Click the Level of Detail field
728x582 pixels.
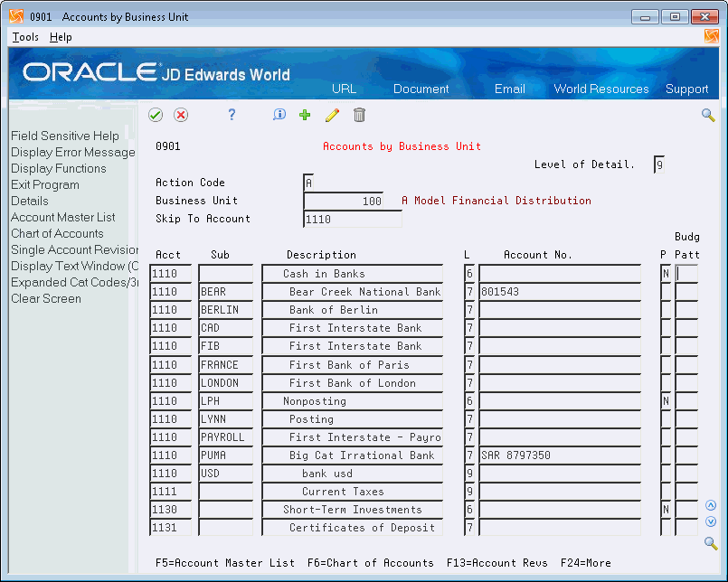[659, 164]
